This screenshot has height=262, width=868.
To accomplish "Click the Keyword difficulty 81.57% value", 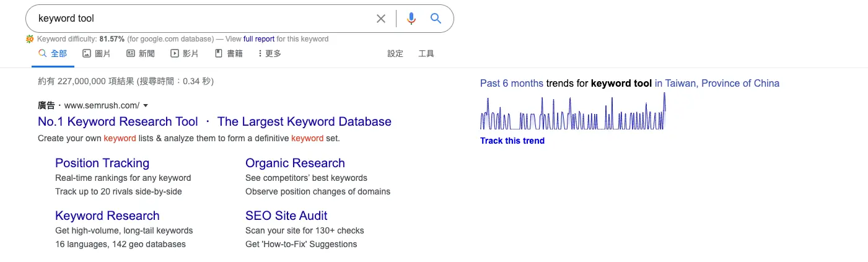I will click(x=112, y=39).
